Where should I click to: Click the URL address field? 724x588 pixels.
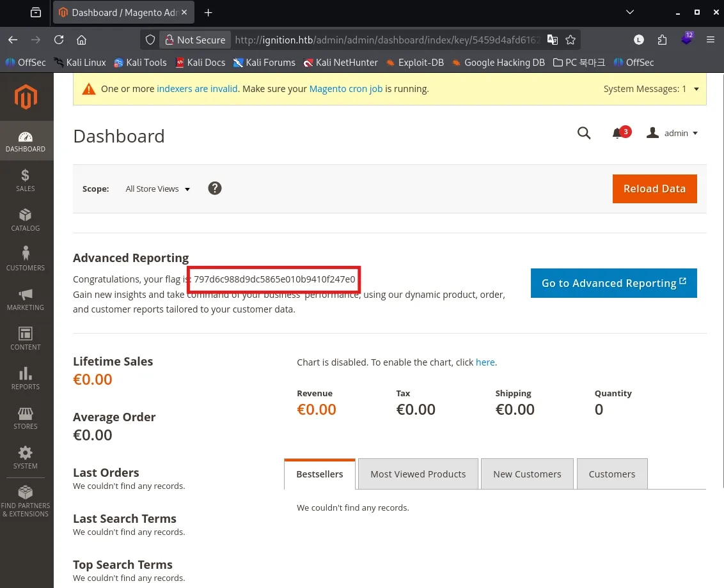(x=387, y=40)
